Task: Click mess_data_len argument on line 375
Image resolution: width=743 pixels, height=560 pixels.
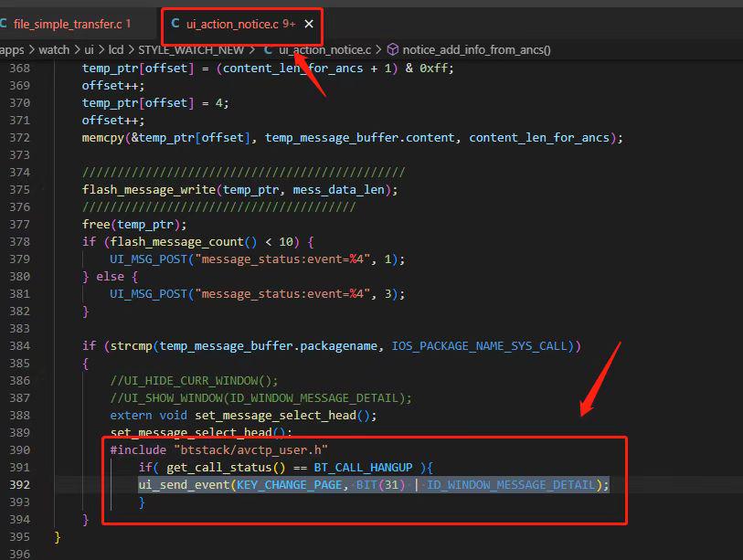Action: tap(338, 190)
